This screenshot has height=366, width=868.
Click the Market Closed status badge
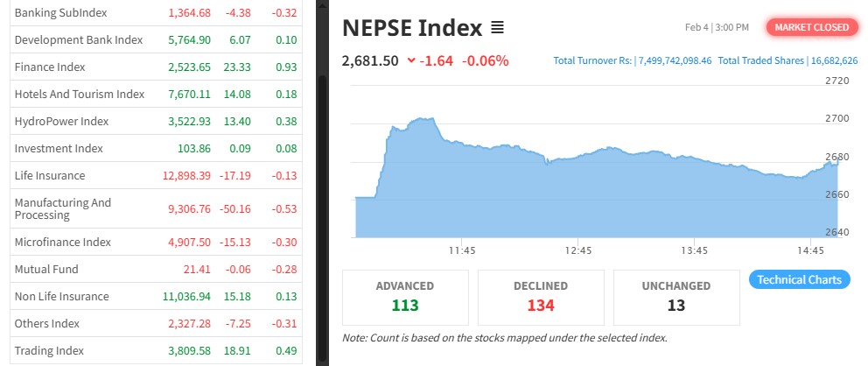point(809,27)
